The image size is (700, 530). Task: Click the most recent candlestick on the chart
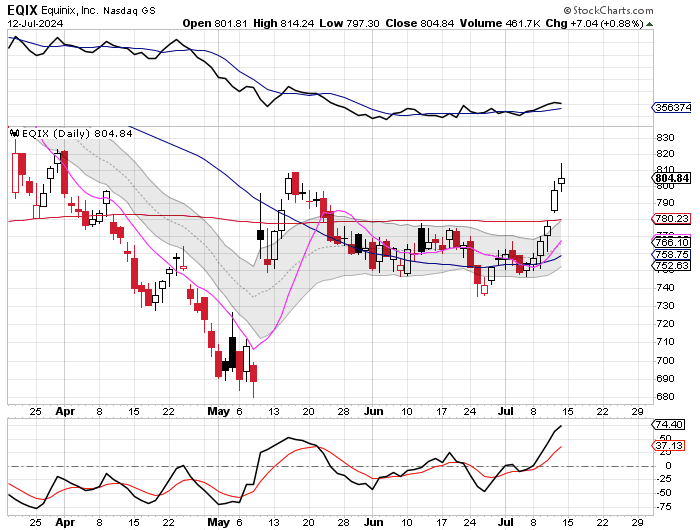pos(562,180)
